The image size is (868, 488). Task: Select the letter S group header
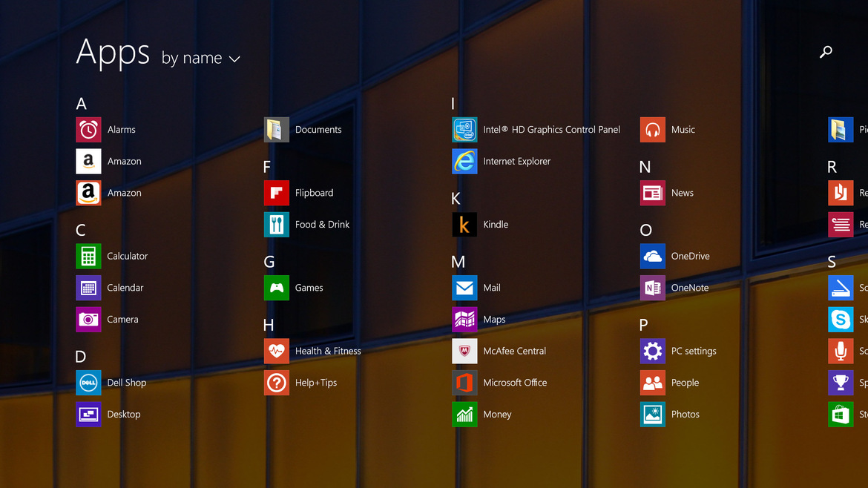(x=832, y=262)
